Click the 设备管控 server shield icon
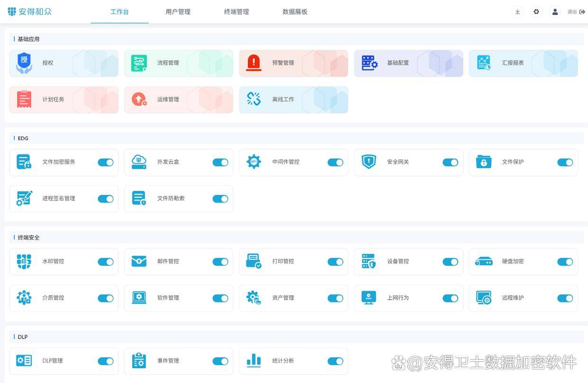Image resolution: width=588 pixels, height=383 pixels. pos(369,262)
